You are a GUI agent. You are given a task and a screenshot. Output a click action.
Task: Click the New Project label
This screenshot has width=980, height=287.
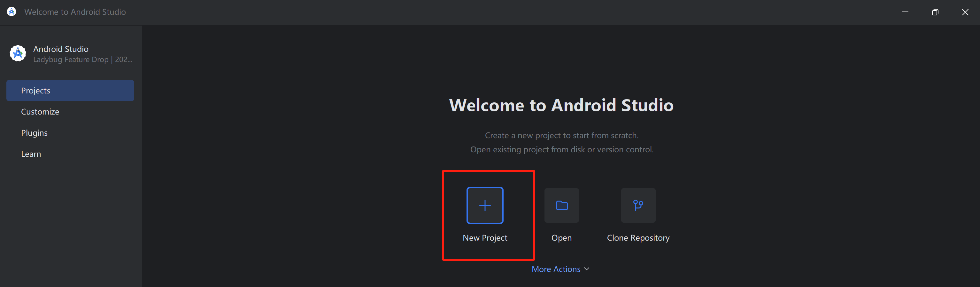point(485,238)
